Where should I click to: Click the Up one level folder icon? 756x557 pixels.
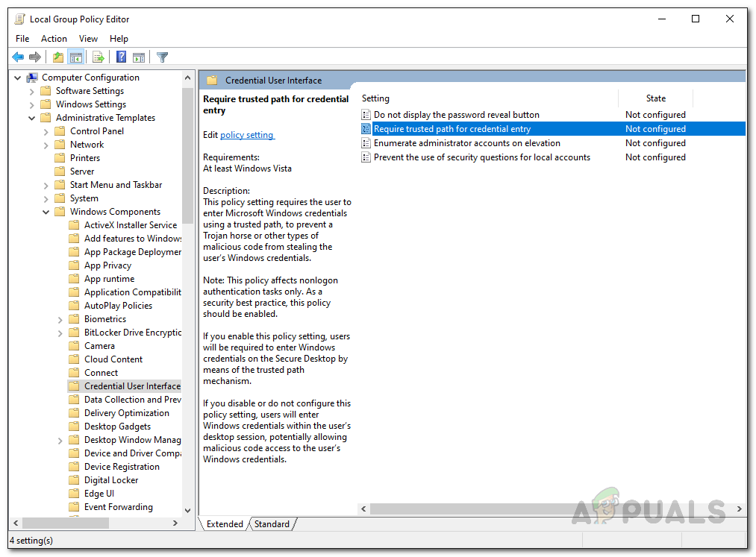[58, 57]
